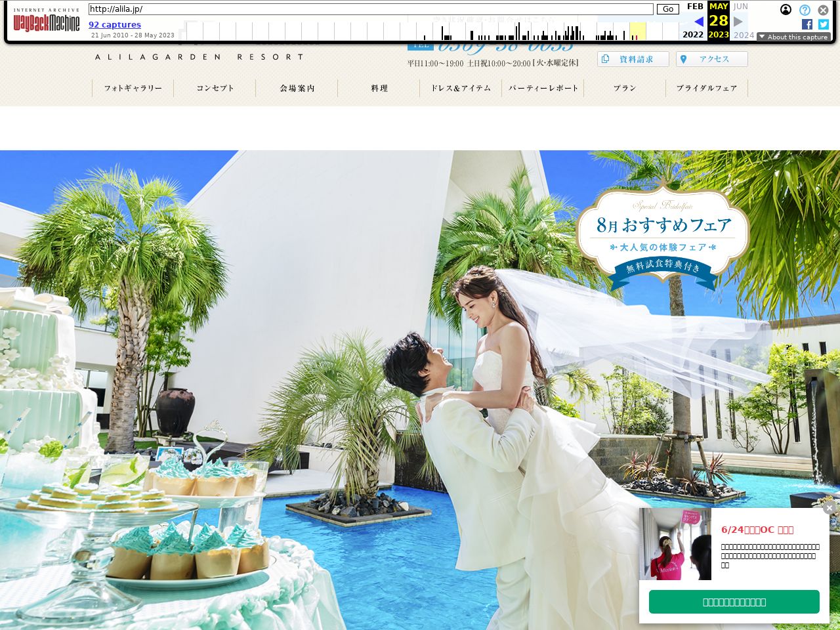The width and height of the screenshot is (840, 630).
Task: Open パーティーレポート menu item
Action: click(543, 88)
